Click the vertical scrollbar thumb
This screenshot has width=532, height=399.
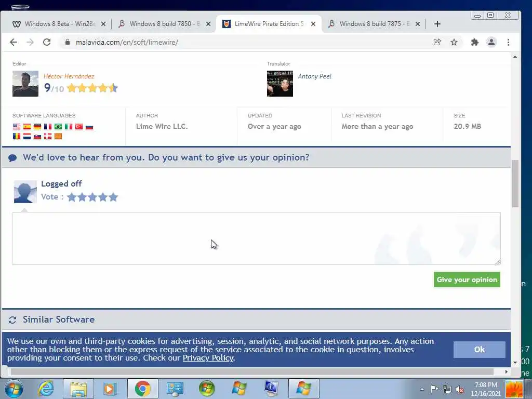[x=515, y=183]
